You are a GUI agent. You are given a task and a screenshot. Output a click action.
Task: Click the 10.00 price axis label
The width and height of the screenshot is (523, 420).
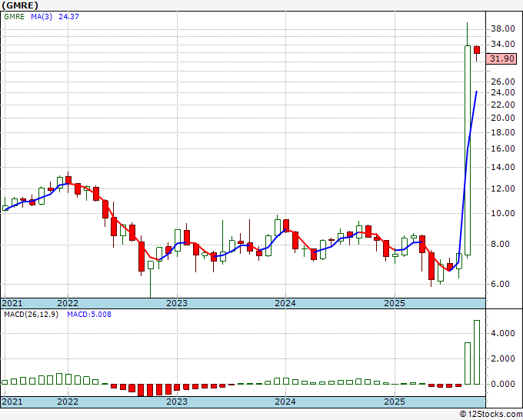[x=502, y=213]
